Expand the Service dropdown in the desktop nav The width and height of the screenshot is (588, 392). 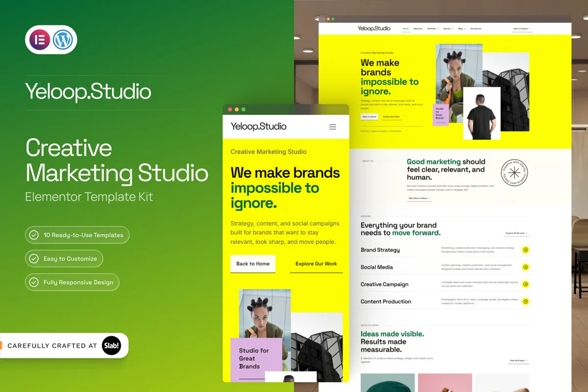click(x=448, y=29)
